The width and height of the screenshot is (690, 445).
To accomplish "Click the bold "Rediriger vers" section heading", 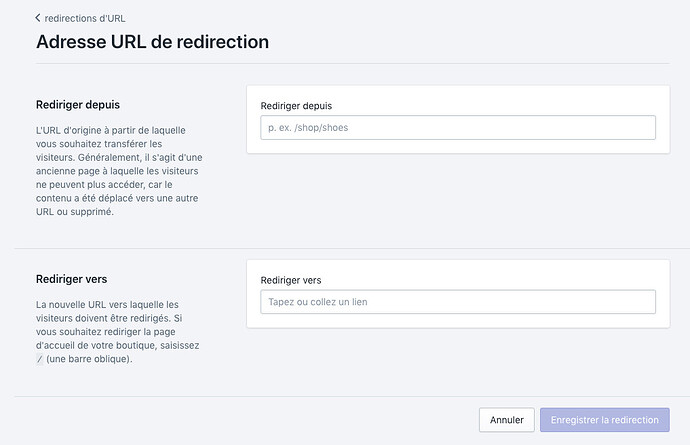I will click(71, 279).
